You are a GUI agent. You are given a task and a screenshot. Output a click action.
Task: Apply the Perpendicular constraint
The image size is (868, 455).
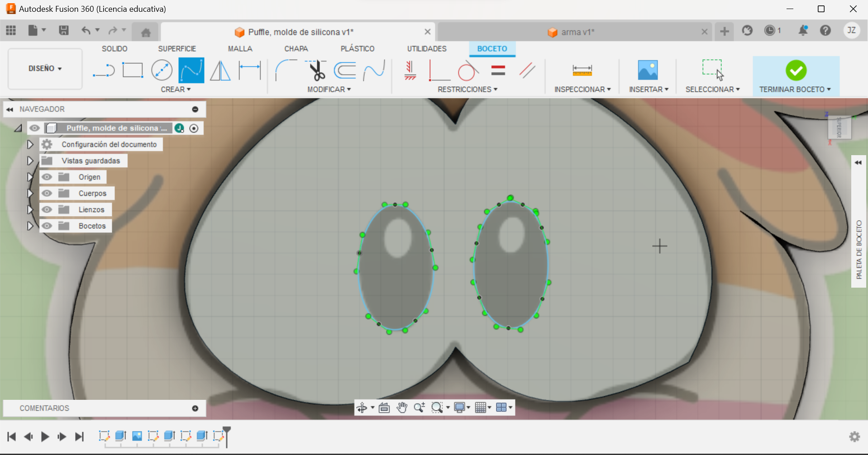pos(439,71)
